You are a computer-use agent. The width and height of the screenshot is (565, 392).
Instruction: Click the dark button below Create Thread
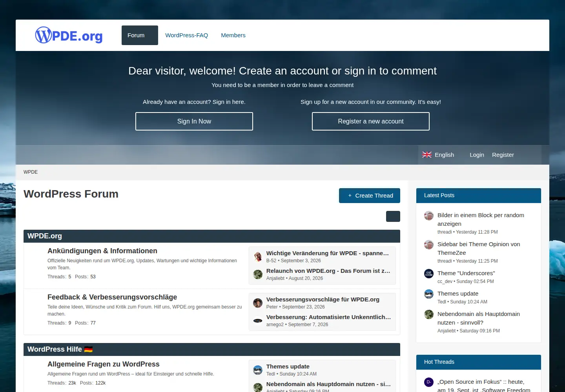pos(393,216)
